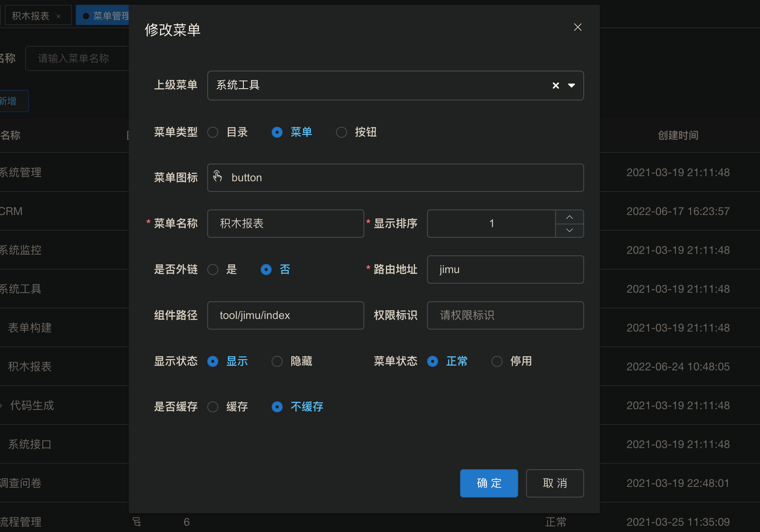Close the 积木报表 tab with its ×

(58, 16)
